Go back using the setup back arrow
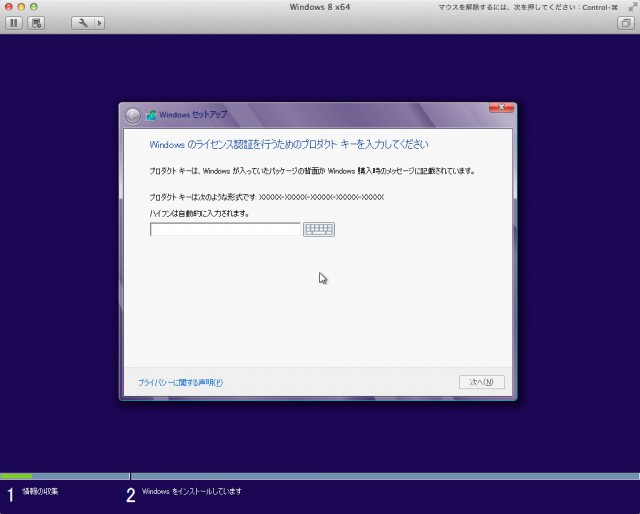Viewport: 640px width, 514px height. tap(133, 115)
